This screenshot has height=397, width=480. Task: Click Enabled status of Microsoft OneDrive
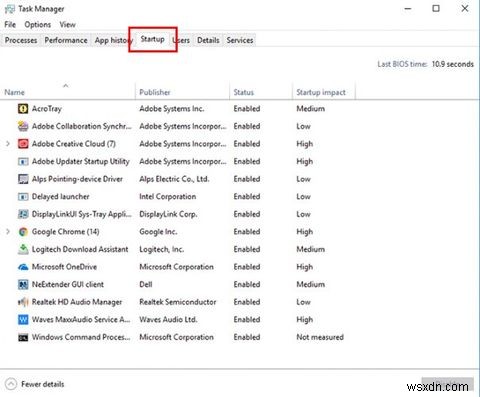pos(247,267)
